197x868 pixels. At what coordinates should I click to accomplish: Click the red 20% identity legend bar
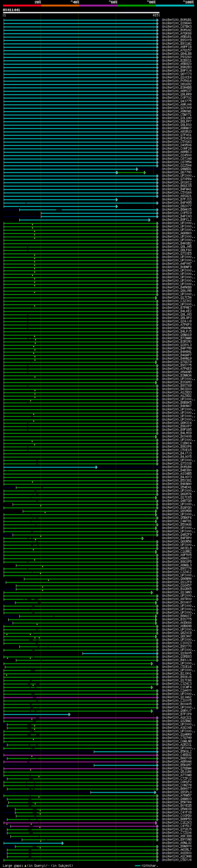[x=22, y=6]
